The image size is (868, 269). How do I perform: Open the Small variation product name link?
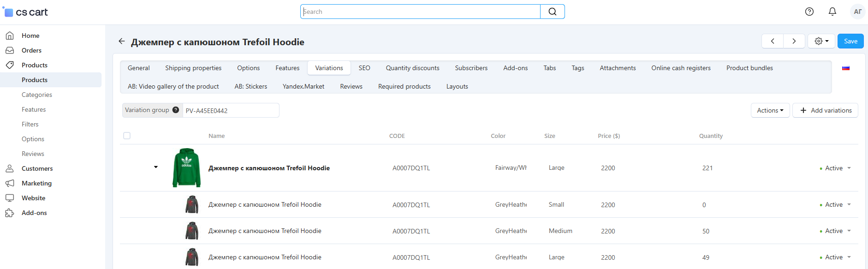[x=265, y=204]
